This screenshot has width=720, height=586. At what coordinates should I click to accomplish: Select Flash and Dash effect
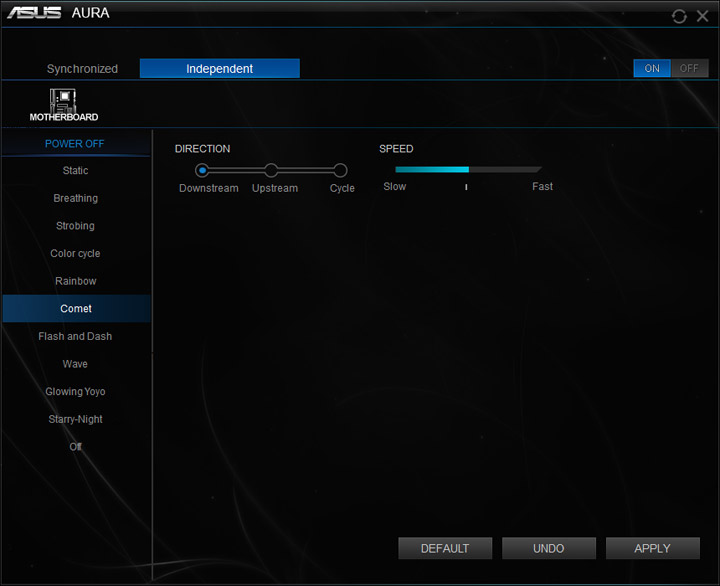click(x=75, y=336)
